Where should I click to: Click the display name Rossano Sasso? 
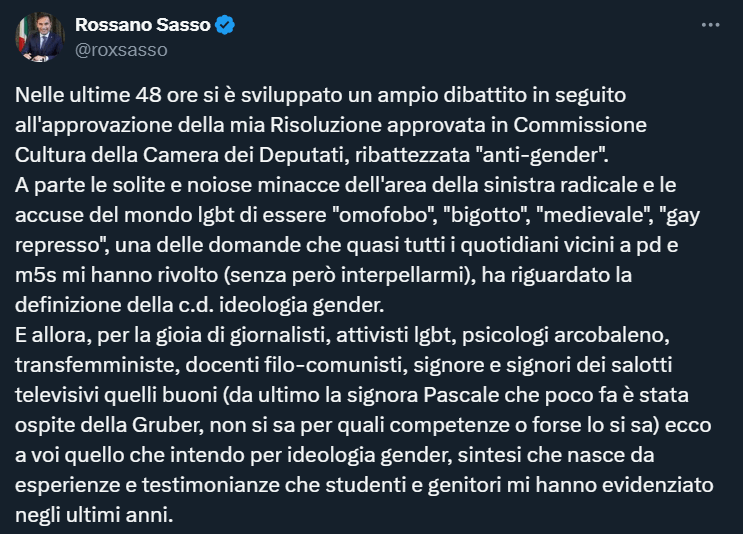click(143, 25)
